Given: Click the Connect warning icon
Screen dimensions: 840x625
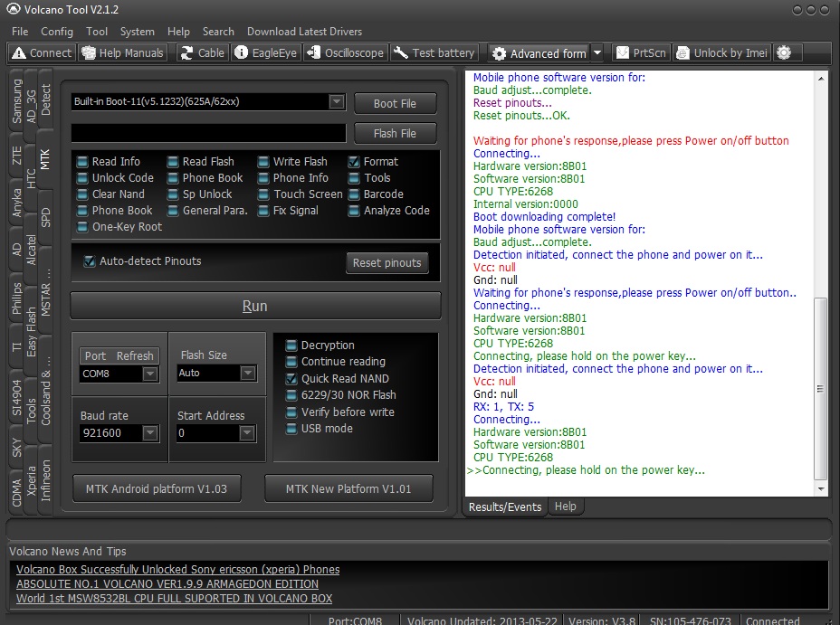Looking at the screenshot, I should (x=19, y=53).
